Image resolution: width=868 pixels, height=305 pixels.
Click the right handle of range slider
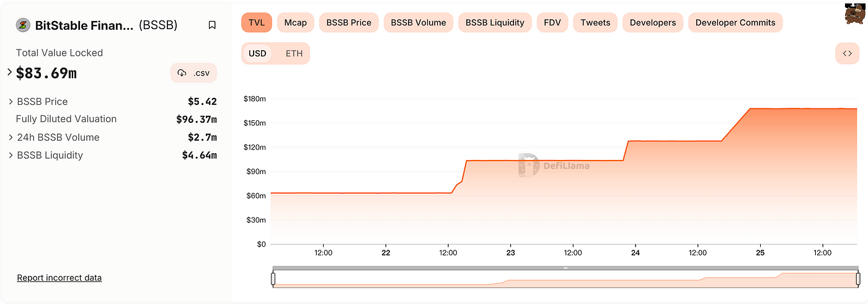(858, 280)
